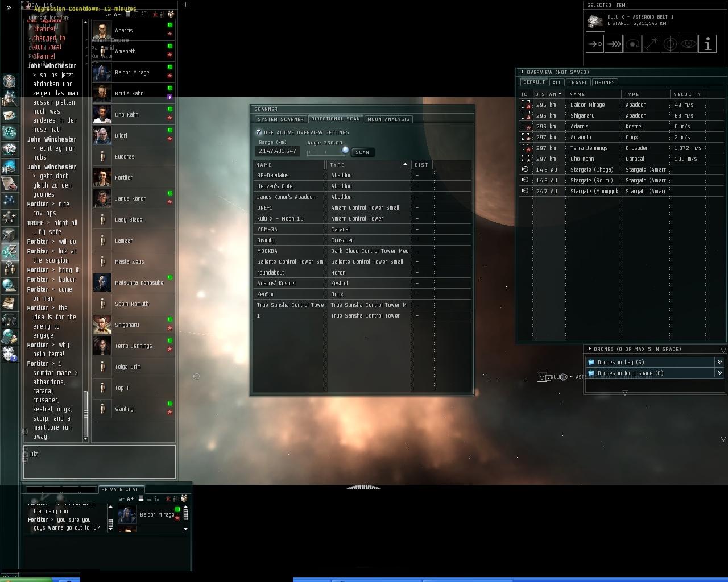This screenshot has width=728, height=582.
Task: Click the Orbit icon in Selected Item
Action: [x=632, y=44]
